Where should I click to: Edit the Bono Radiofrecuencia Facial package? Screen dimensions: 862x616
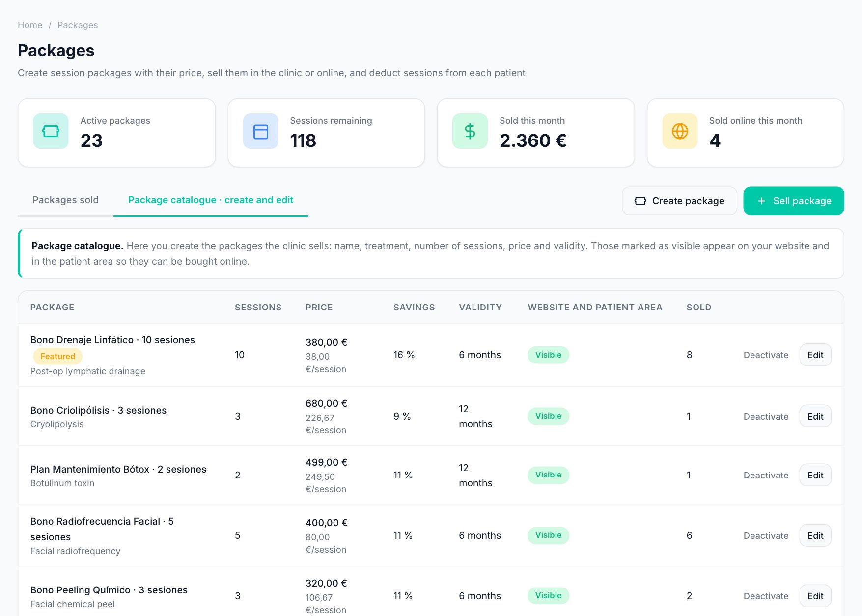(x=815, y=536)
